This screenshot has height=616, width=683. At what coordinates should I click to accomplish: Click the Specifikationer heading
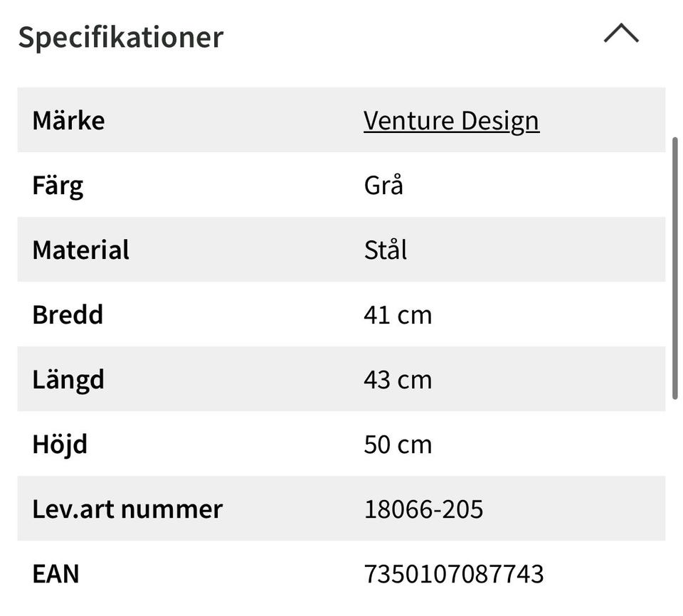120,37
